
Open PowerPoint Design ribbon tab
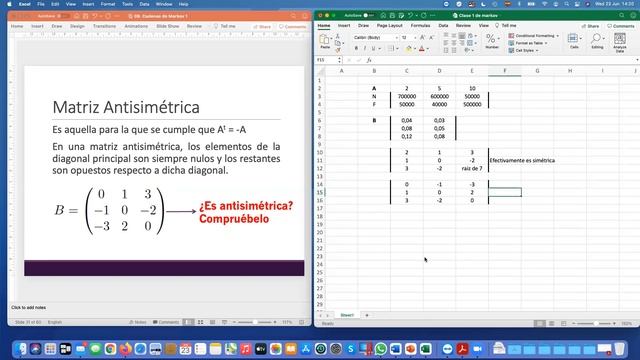tap(77, 26)
